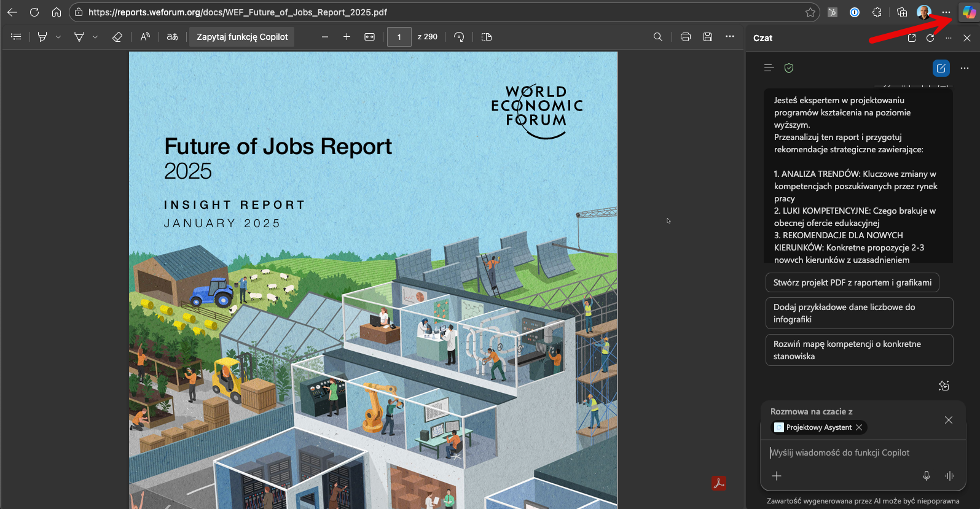This screenshot has width=980, height=509.
Task: Click the Read aloud icon
Action: (145, 37)
